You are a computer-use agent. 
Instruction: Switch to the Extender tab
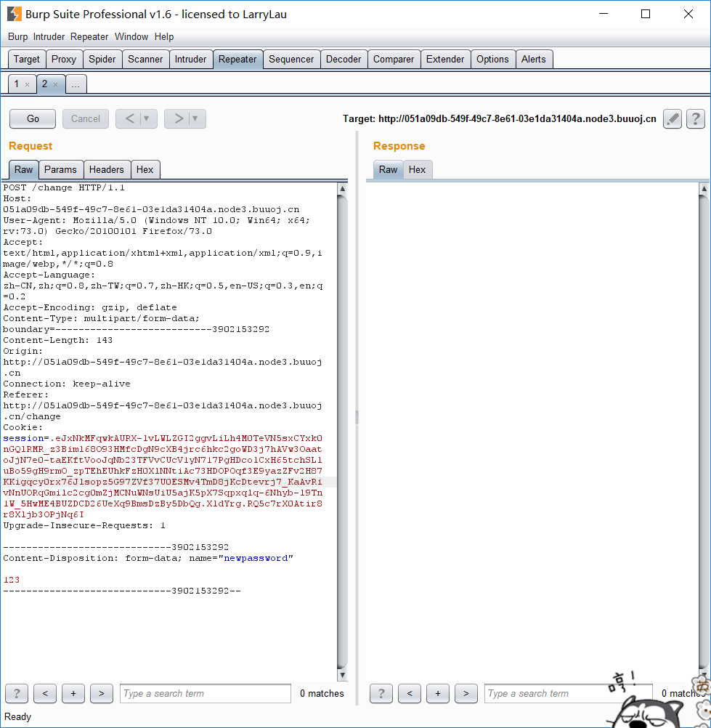tap(445, 60)
